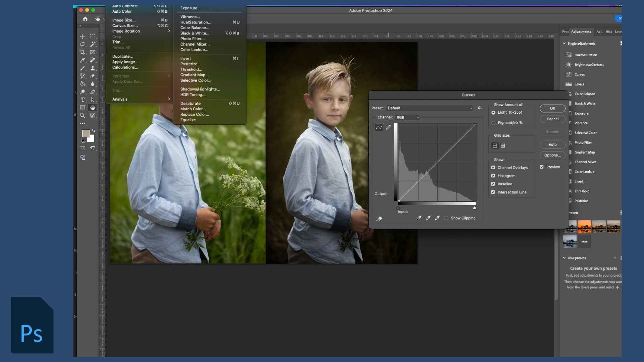Select the Eraser tool
This screenshot has width=644, height=362.
tap(93, 76)
